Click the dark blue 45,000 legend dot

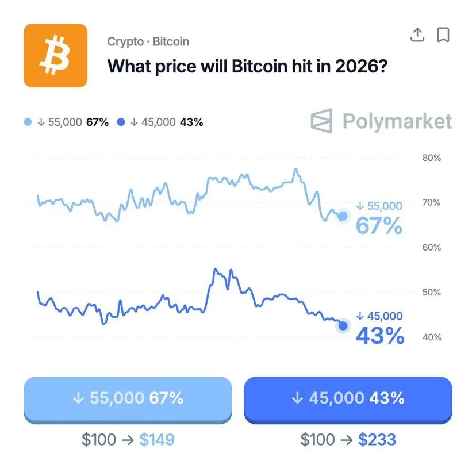pos(121,122)
